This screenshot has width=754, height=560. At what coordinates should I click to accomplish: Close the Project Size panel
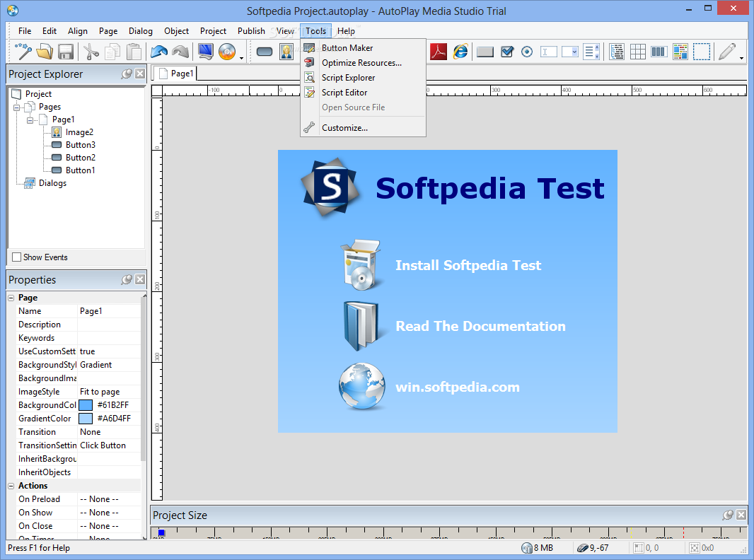tap(741, 515)
